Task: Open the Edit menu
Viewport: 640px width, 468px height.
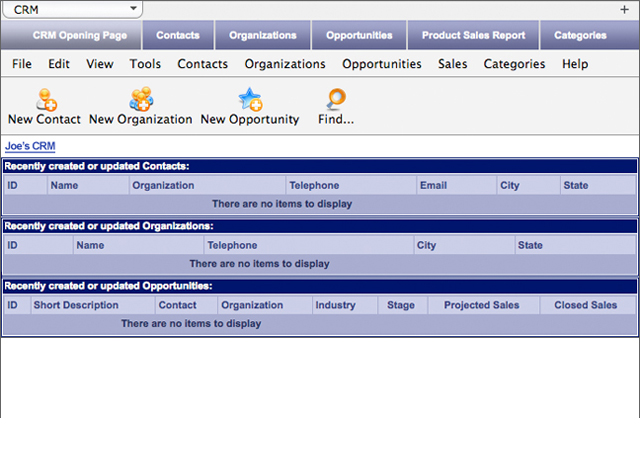Action: [59, 64]
